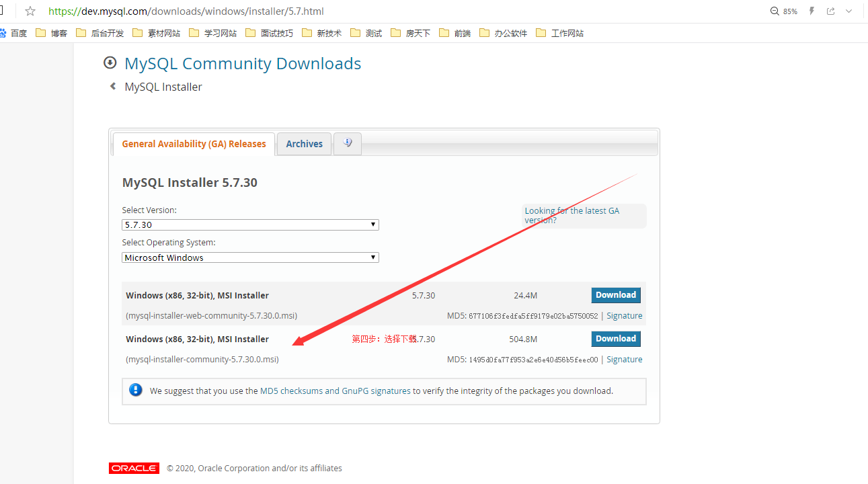Click the bookmark star in the address bar

pos(30,11)
